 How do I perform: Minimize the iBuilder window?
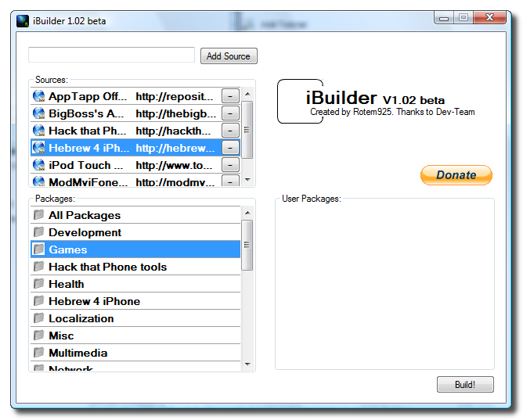coord(444,18)
